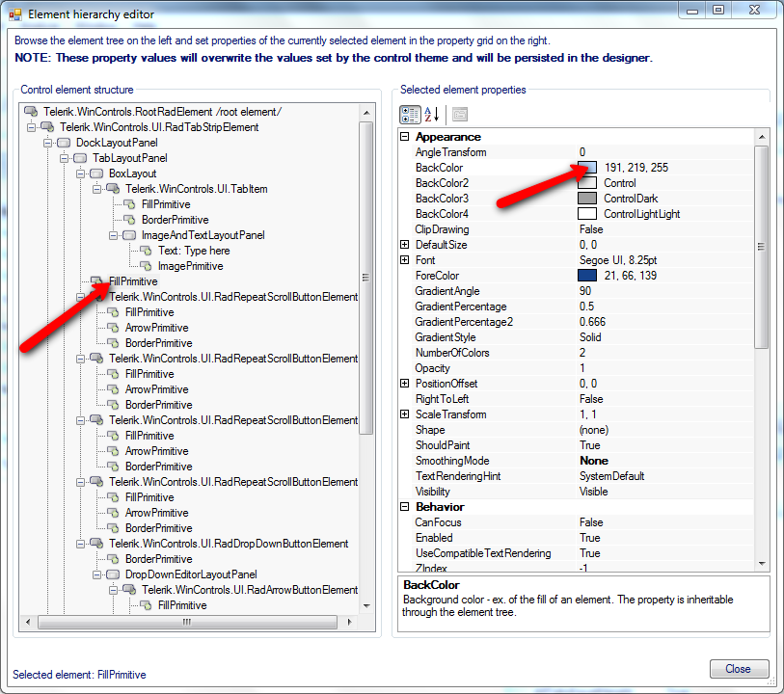This screenshot has width=784, height=694.
Task: Click the 'Text: Type here' node icon
Action: (146, 251)
